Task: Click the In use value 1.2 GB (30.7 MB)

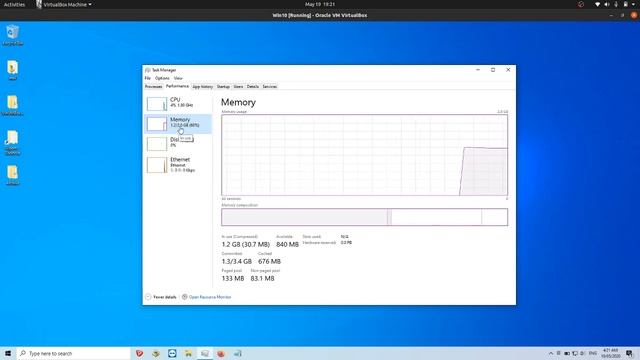Action: pyautogui.click(x=246, y=244)
